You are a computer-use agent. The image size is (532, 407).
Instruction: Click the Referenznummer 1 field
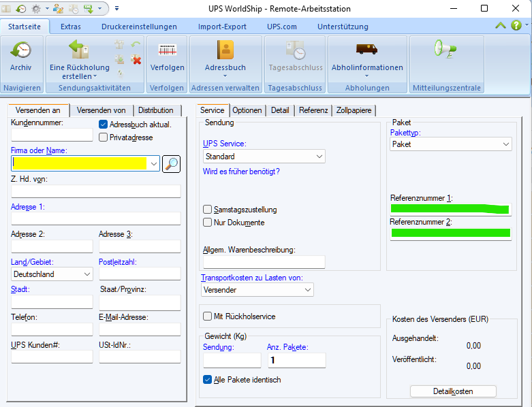pos(450,210)
